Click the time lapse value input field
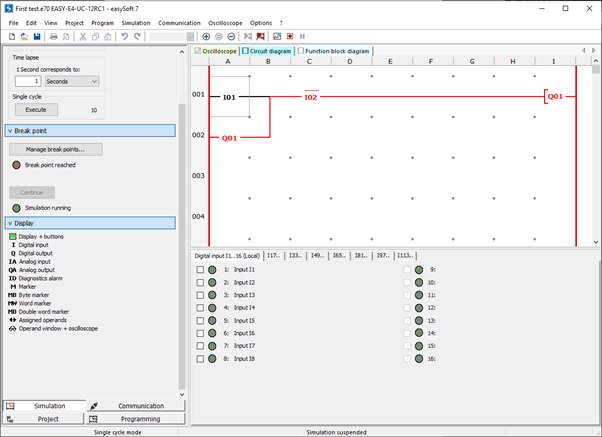This screenshot has width=602, height=437. point(27,81)
